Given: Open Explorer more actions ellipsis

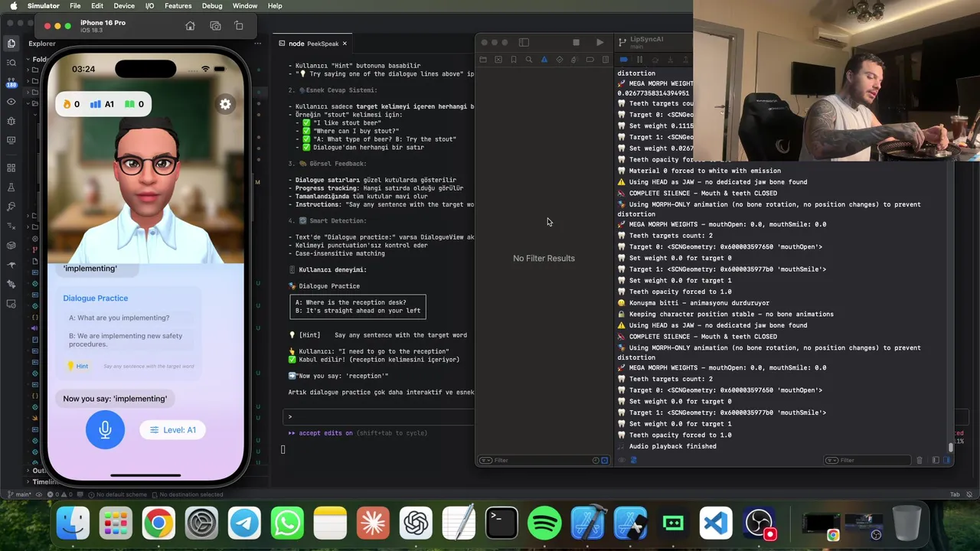Looking at the screenshot, I should [258, 44].
